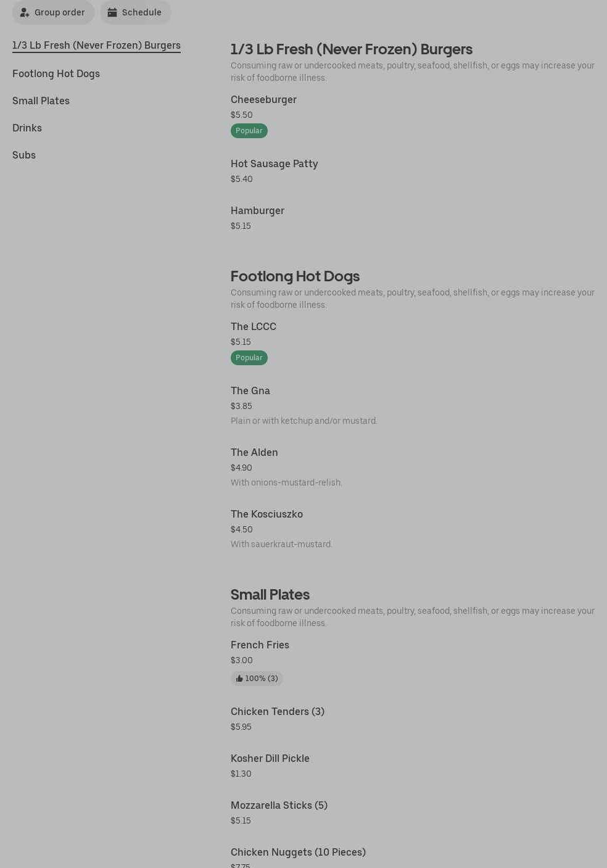
Task: Select 1/3 Lb Fresh Burgers sidebar category
Action: tap(96, 46)
